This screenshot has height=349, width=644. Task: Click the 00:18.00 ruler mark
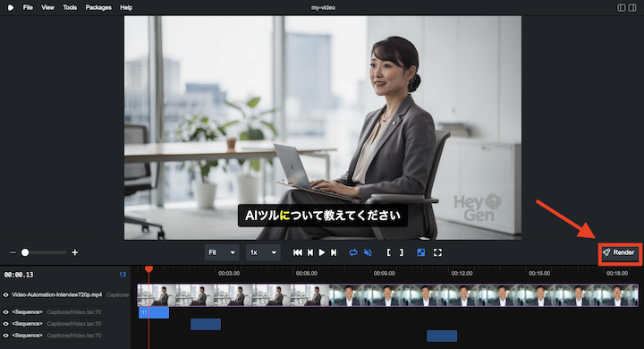pos(617,273)
